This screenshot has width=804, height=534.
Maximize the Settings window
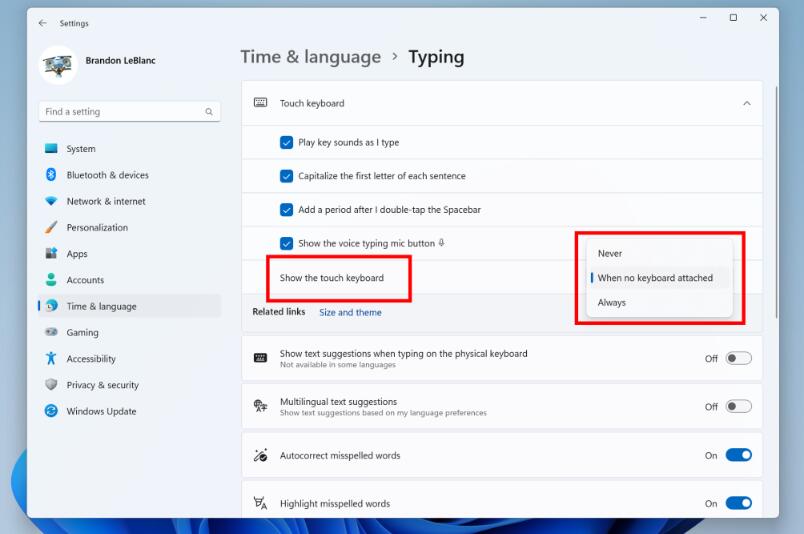[x=733, y=17]
